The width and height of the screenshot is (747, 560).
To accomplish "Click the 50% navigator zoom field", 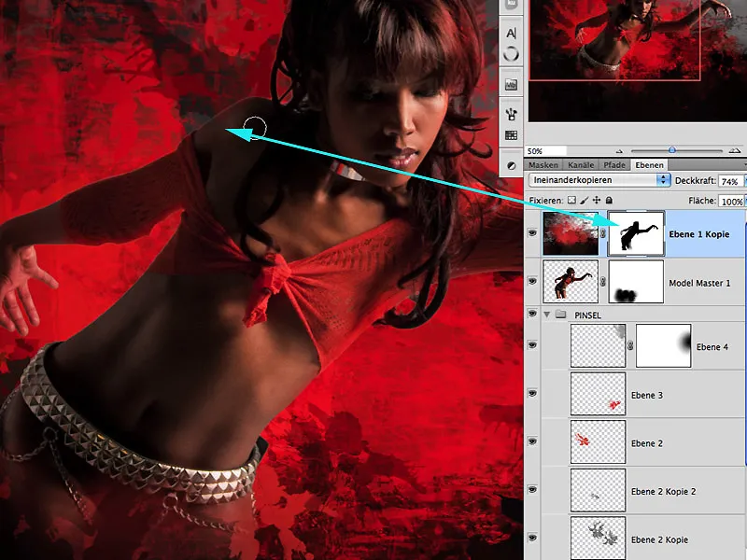I will [x=545, y=151].
